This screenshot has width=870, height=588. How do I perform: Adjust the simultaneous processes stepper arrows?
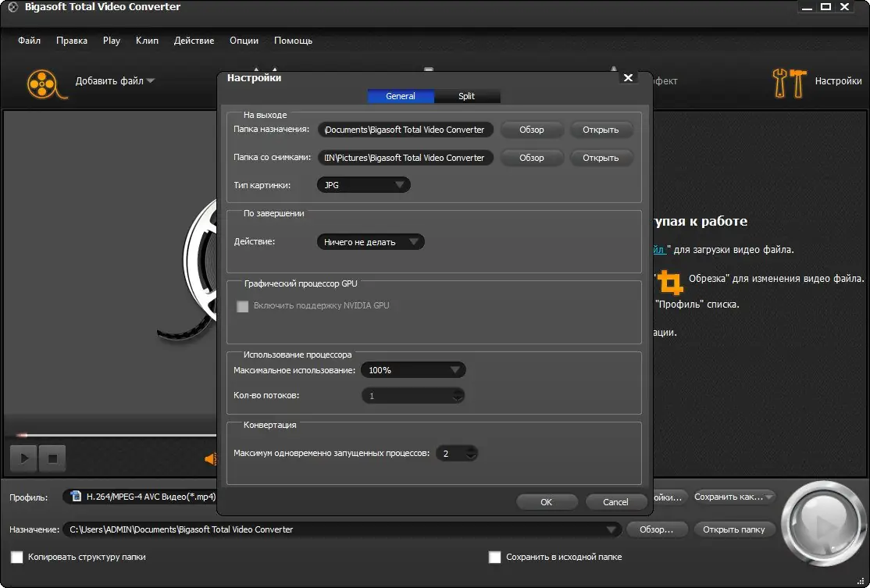coord(471,454)
